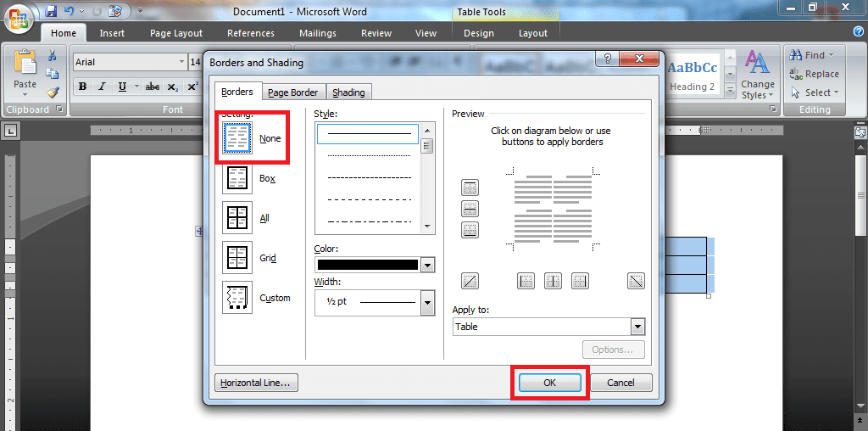
Task: Open the References ribbon tab
Action: 251,33
